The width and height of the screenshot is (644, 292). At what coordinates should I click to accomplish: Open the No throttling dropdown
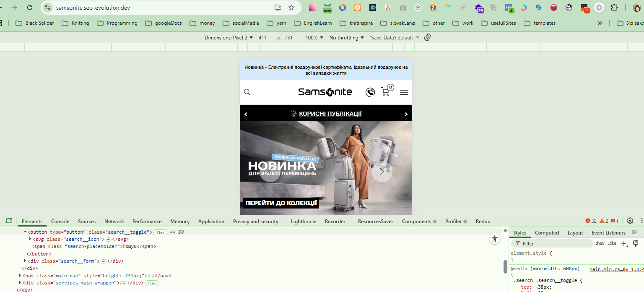[347, 37]
